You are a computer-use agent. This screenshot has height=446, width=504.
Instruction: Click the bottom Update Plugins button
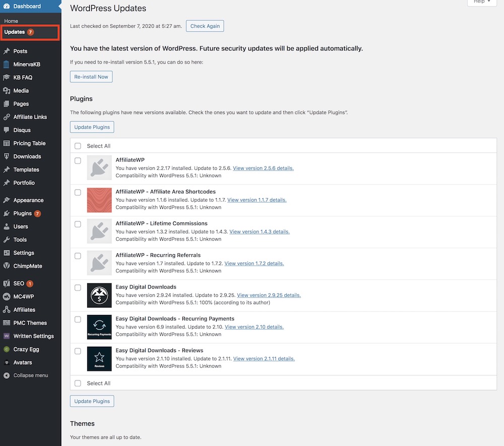[x=92, y=401]
